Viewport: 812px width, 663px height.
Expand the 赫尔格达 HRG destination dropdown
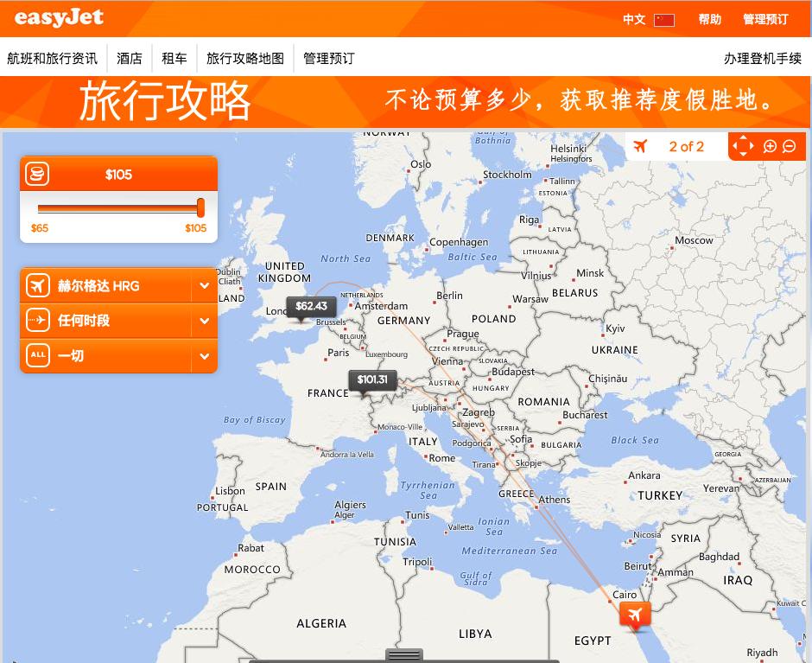205,284
